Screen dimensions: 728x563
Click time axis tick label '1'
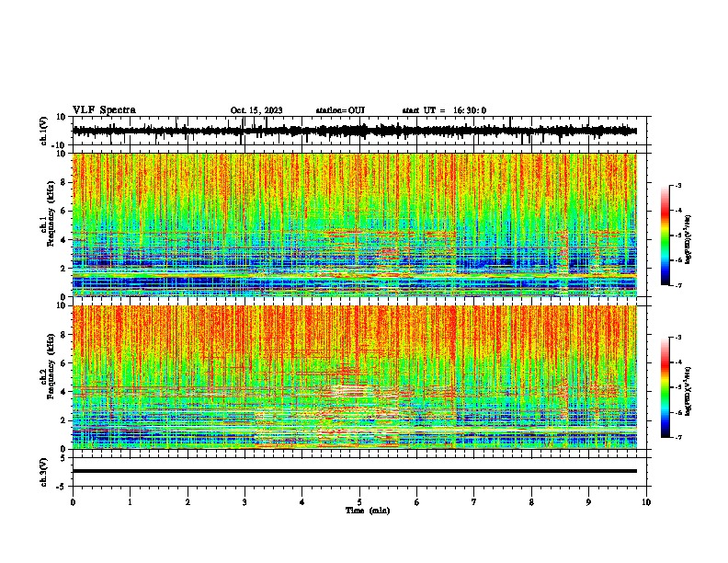coord(130,502)
